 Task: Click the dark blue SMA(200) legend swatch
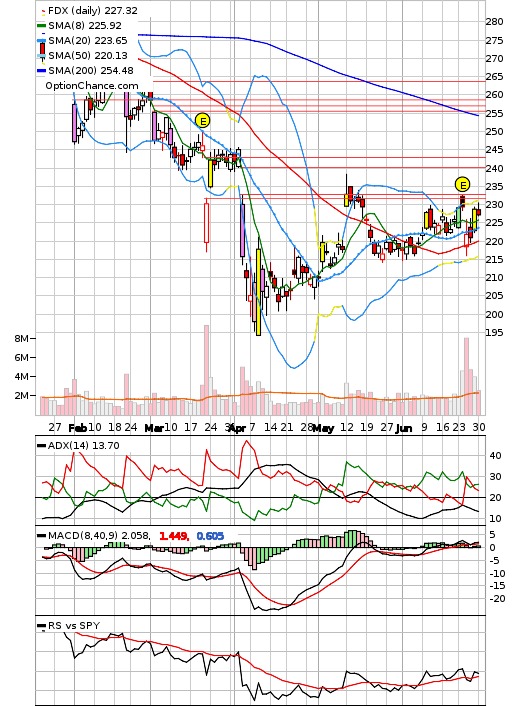[41, 71]
